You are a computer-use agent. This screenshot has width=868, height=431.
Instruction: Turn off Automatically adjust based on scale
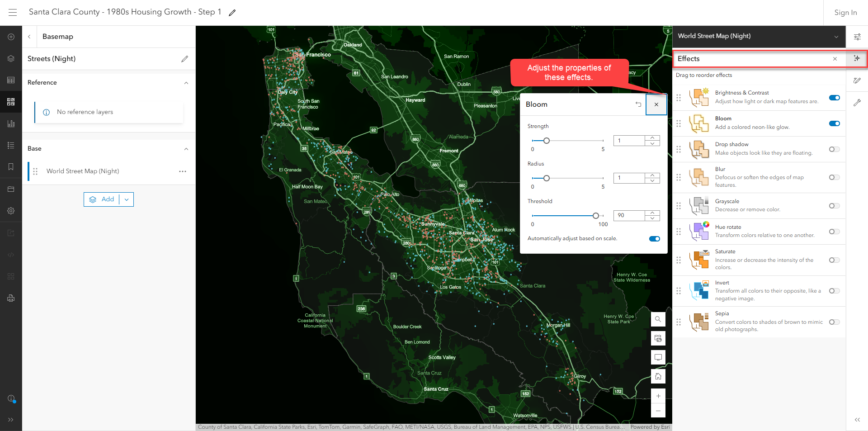[654, 238]
